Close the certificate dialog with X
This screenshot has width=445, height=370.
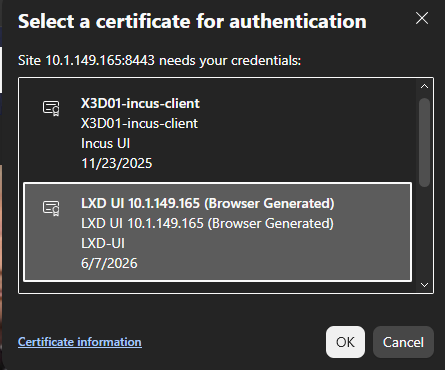coord(422,18)
